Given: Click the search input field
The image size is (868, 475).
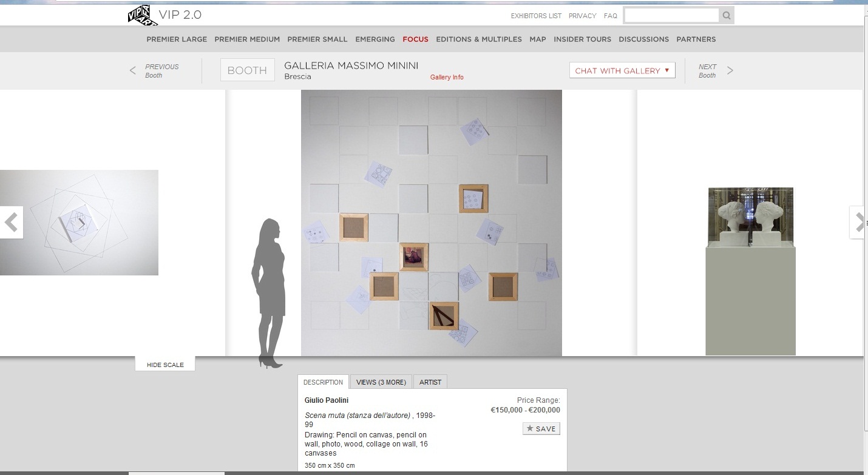Looking at the screenshot, I should coord(671,16).
